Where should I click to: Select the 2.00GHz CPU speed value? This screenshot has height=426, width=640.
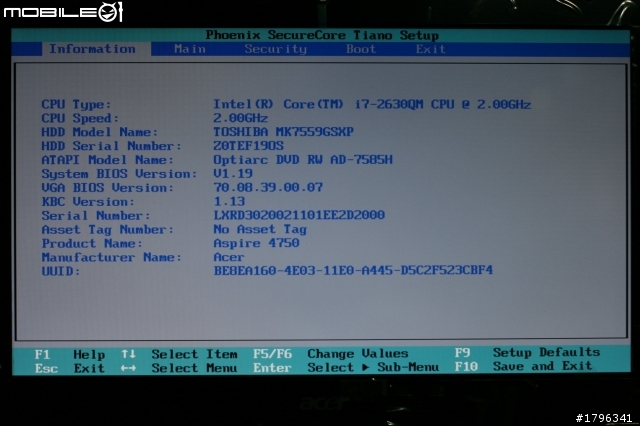pyautogui.click(x=240, y=118)
